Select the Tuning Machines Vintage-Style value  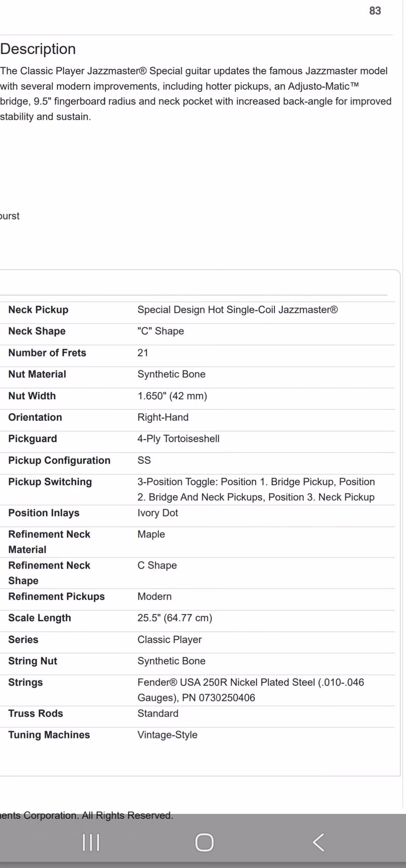pyautogui.click(x=167, y=735)
